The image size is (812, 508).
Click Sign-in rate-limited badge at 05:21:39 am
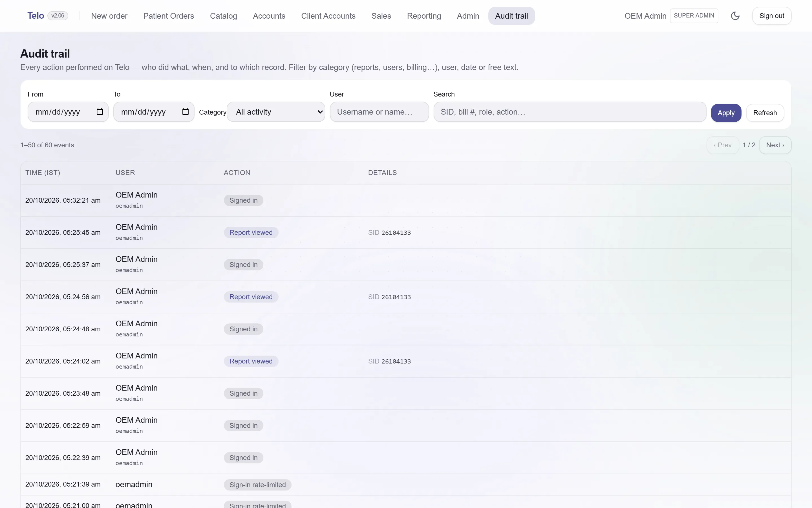click(257, 485)
